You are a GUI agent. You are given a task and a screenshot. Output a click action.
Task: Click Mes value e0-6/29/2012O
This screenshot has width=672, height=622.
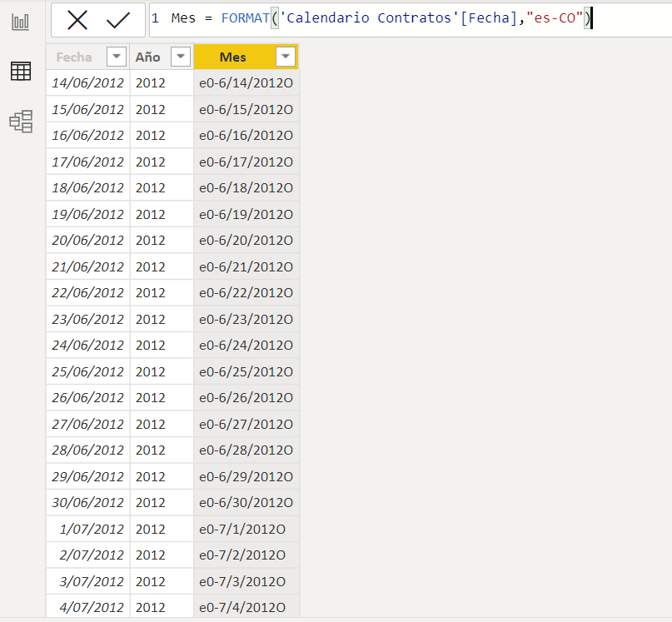click(246, 476)
